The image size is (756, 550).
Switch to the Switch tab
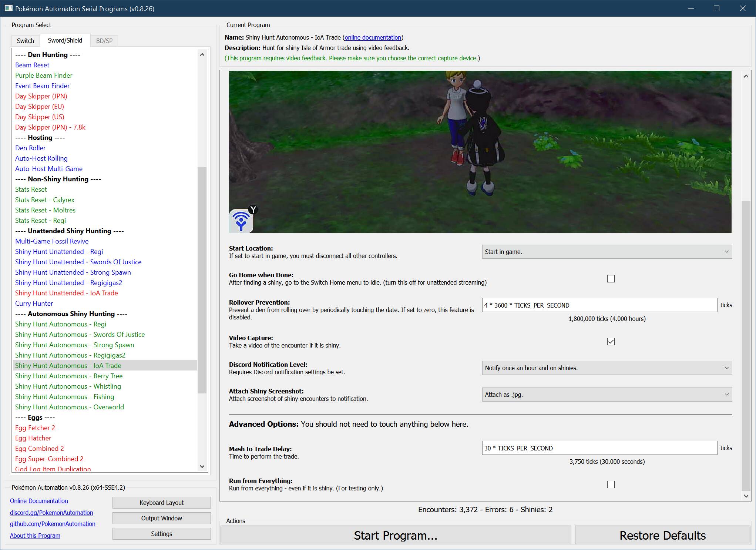(x=25, y=41)
